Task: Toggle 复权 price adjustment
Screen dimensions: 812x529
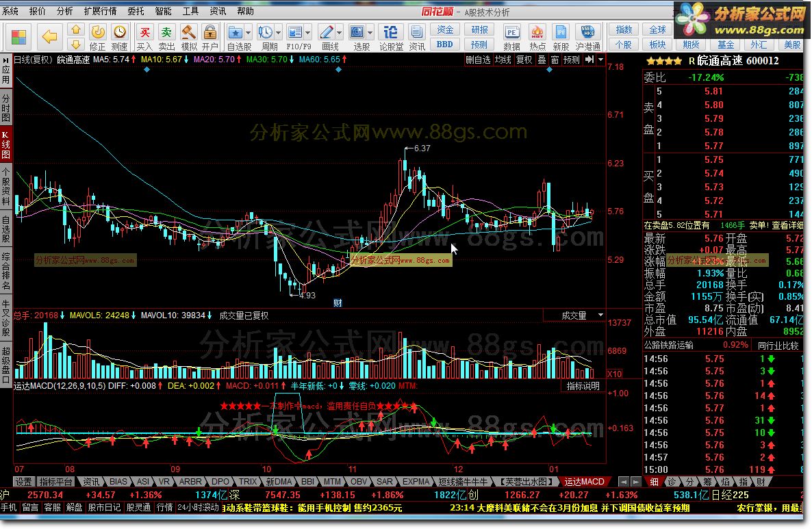Action: pyautogui.click(x=524, y=60)
